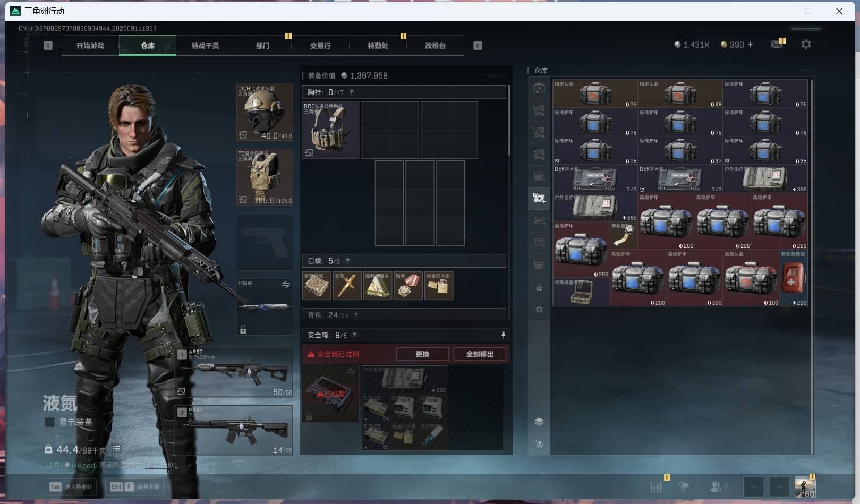Open the settings gear icon

click(x=806, y=45)
